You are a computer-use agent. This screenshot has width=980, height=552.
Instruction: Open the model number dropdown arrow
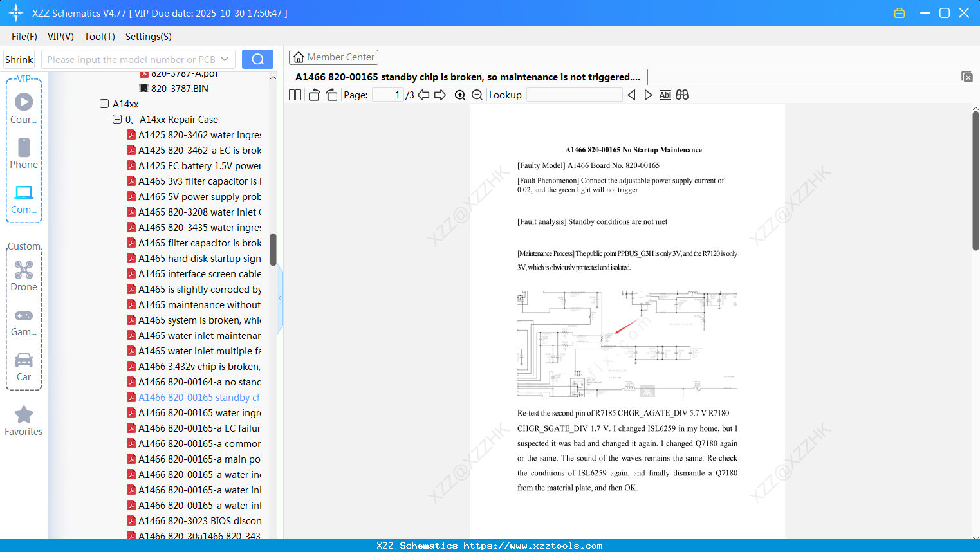225,59
